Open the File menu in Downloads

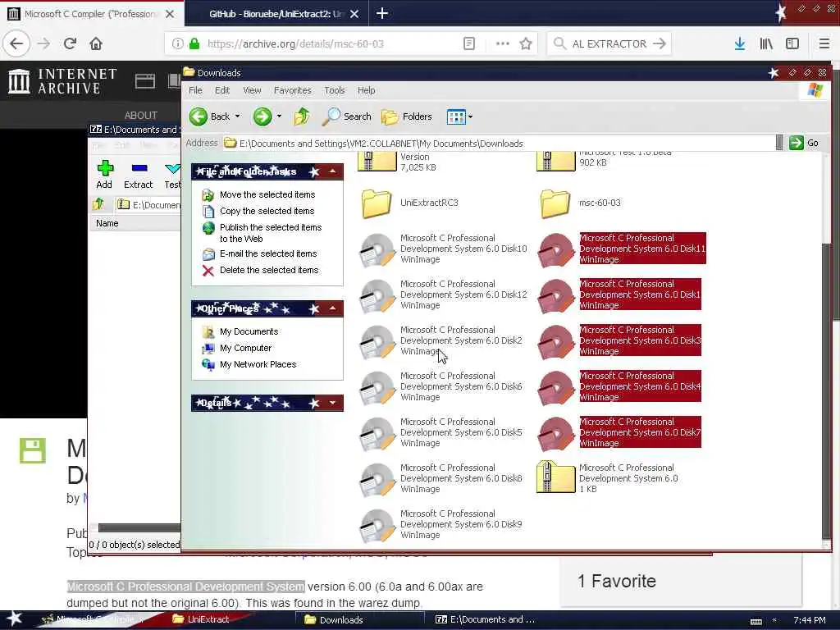pos(195,90)
